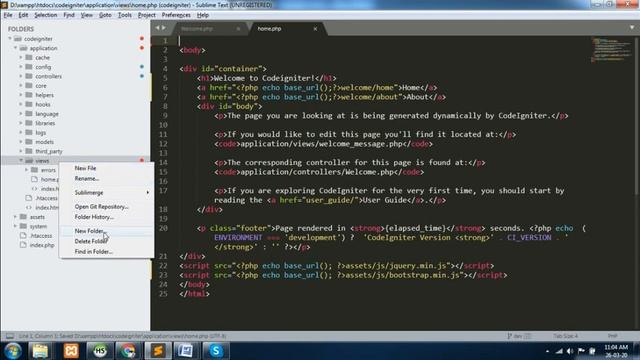This screenshot has height=360, width=640.
Task: Open the Tools menu
Action: [124, 15]
